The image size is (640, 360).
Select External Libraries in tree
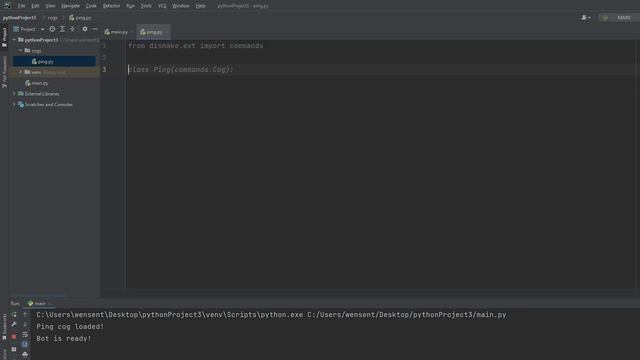tap(42, 93)
